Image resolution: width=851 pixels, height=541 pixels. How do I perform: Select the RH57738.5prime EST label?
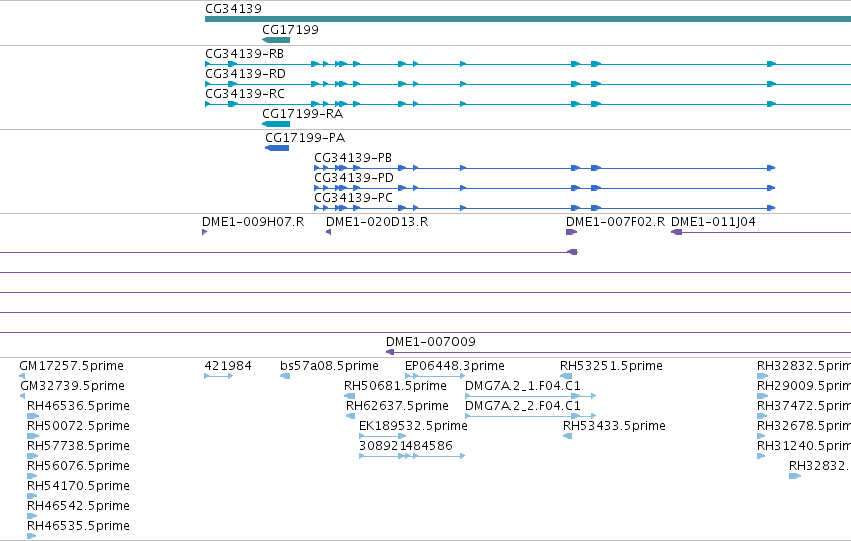[x=78, y=446]
